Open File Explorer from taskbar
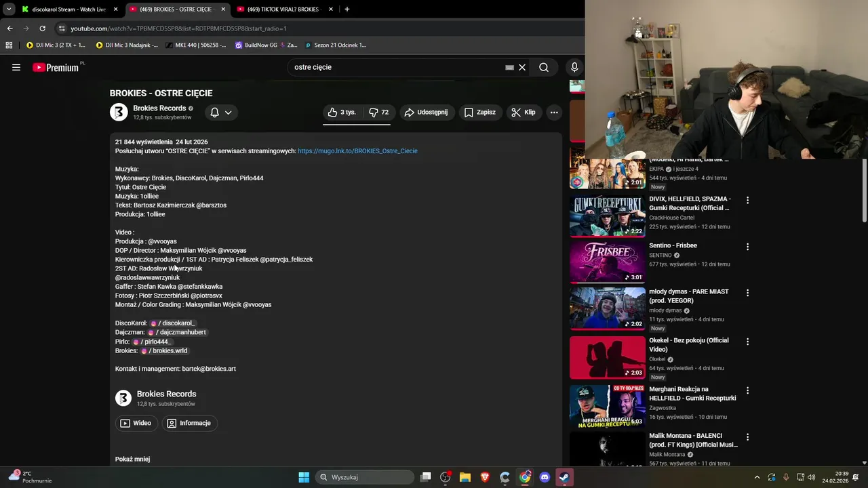 click(465, 477)
